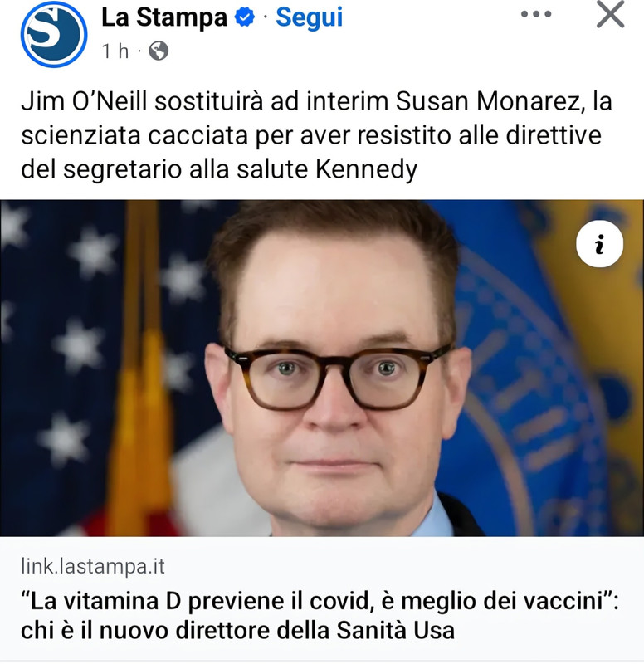644x664 pixels.
Task: Click the 'Sanità Usa' words in the headline
Action: pos(396,630)
